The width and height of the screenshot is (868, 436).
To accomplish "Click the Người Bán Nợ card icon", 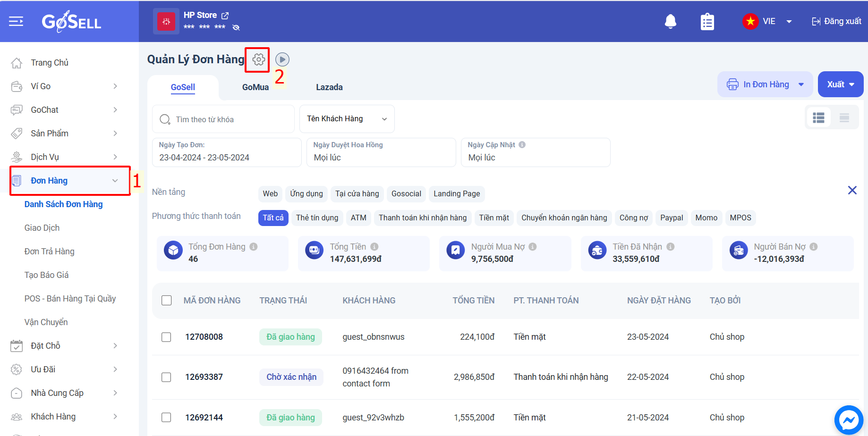I will tap(739, 250).
